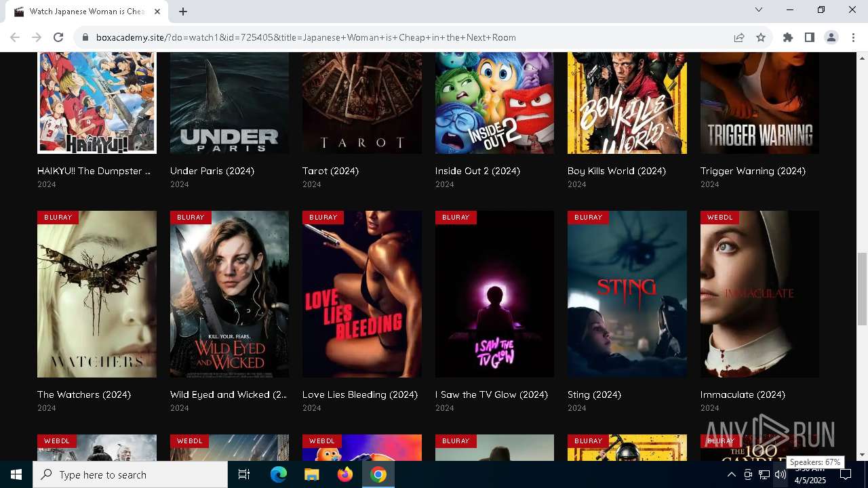The height and width of the screenshot is (488, 868).
Task: Open File Explorer from the taskbar
Action: [312, 474]
